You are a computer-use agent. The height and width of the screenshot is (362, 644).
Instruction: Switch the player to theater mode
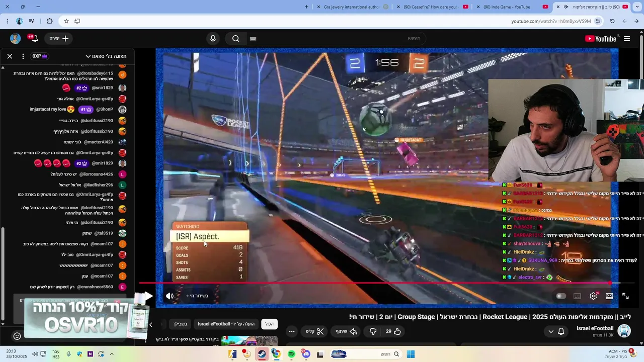pos(609,296)
